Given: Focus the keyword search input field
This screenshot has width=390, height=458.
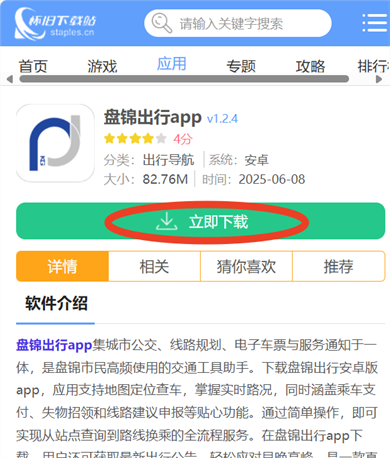Looking at the screenshot, I should point(238,23).
